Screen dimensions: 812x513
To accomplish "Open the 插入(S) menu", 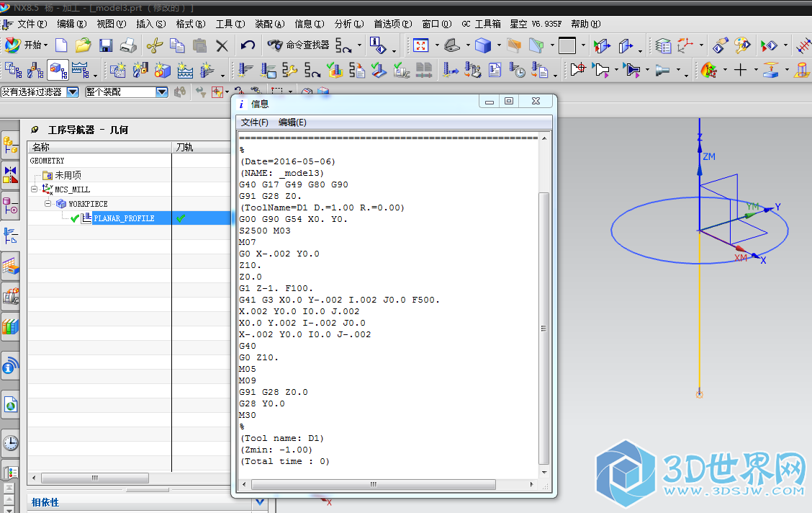I will [151, 24].
